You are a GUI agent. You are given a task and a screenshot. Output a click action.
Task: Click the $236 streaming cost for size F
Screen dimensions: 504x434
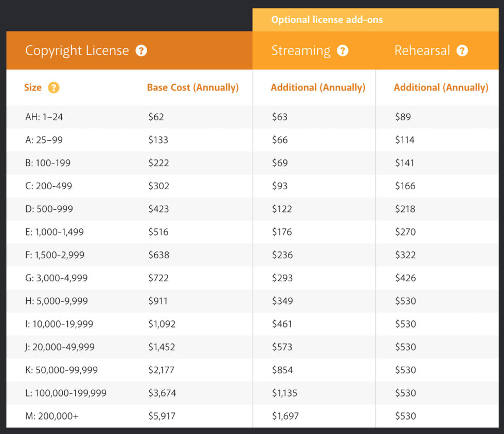click(282, 255)
